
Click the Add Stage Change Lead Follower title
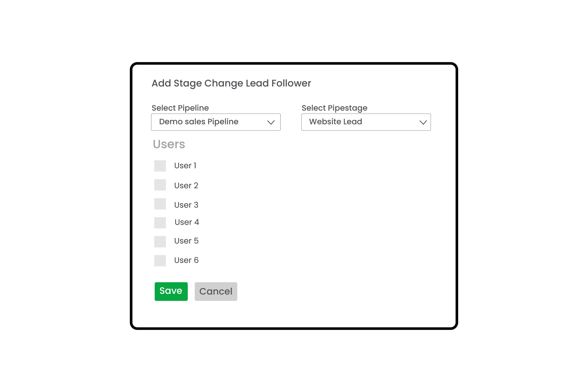pos(231,83)
